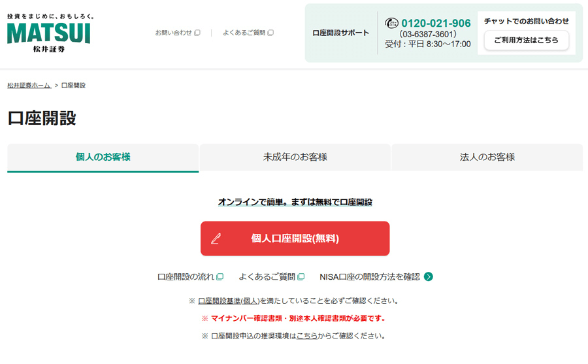Click the free-dial phone icon
The width and height of the screenshot is (588, 364).
[391, 24]
